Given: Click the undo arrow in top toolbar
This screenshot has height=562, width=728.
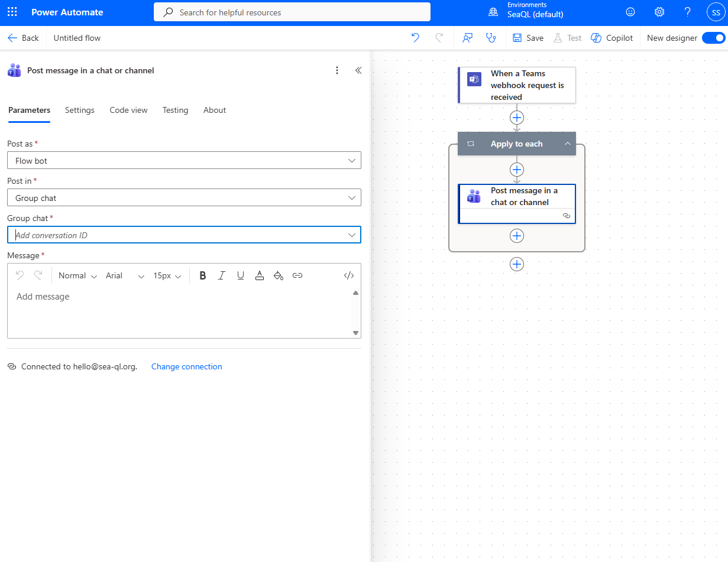Looking at the screenshot, I should [415, 38].
